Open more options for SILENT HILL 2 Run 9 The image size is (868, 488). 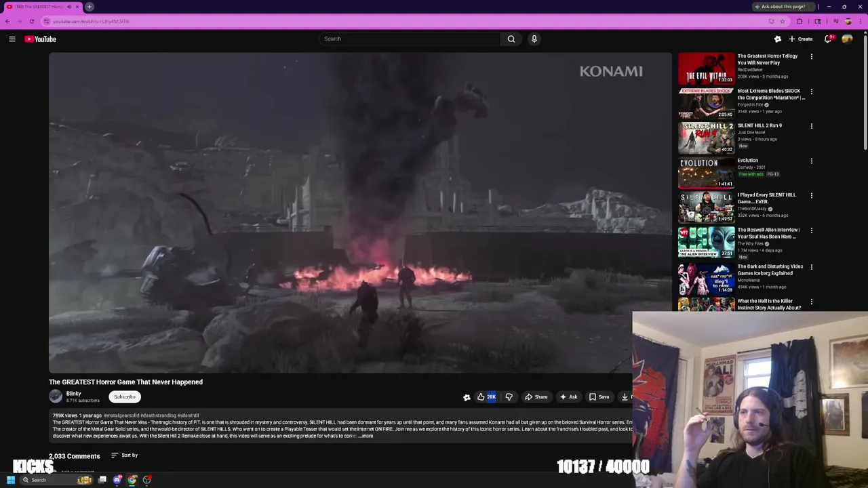pos(811,126)
